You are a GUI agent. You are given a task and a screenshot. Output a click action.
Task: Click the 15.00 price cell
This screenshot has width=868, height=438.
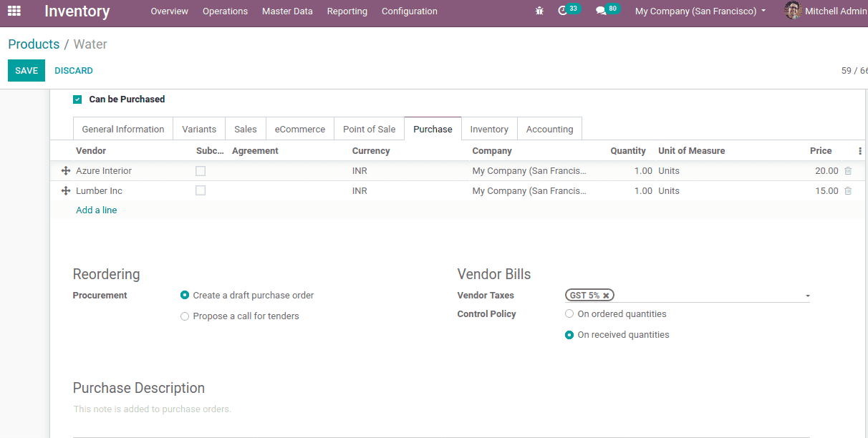click(x=826, y=191)
